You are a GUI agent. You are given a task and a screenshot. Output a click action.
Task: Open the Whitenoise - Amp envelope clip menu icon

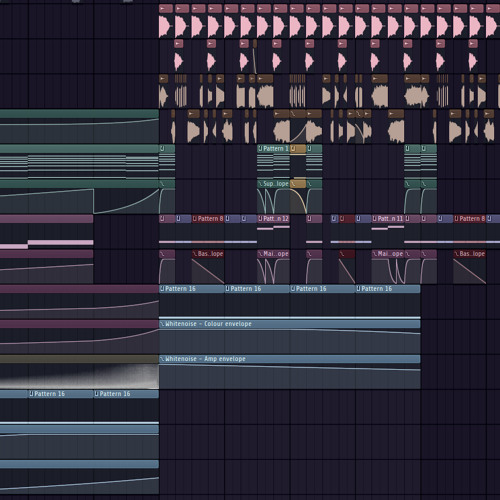click(x=162, y=359)
